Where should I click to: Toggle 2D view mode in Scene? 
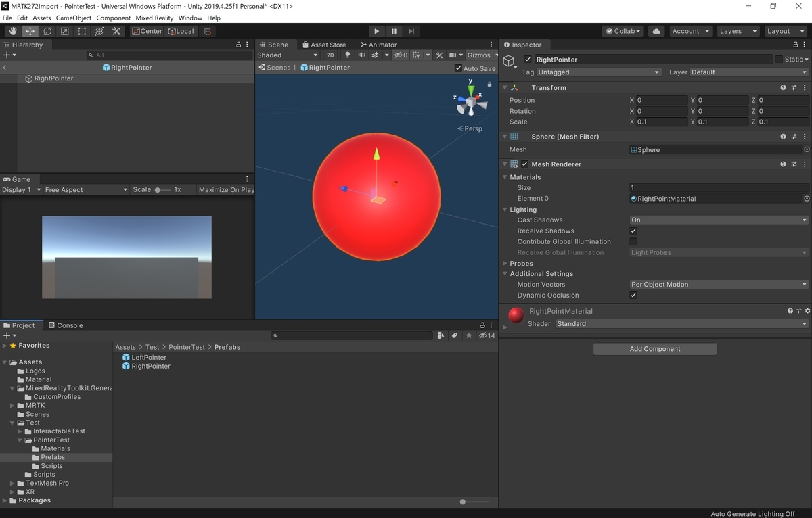tap(330, 55)
